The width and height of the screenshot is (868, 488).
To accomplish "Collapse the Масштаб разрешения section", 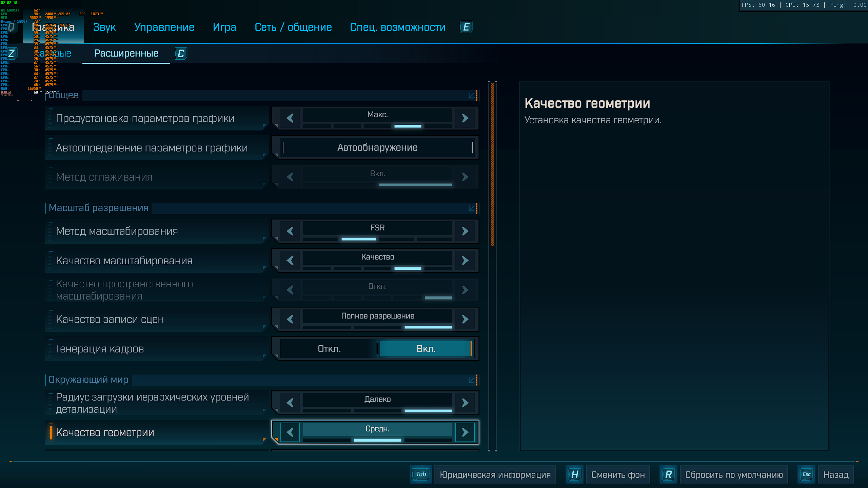I will click(471, 208).
